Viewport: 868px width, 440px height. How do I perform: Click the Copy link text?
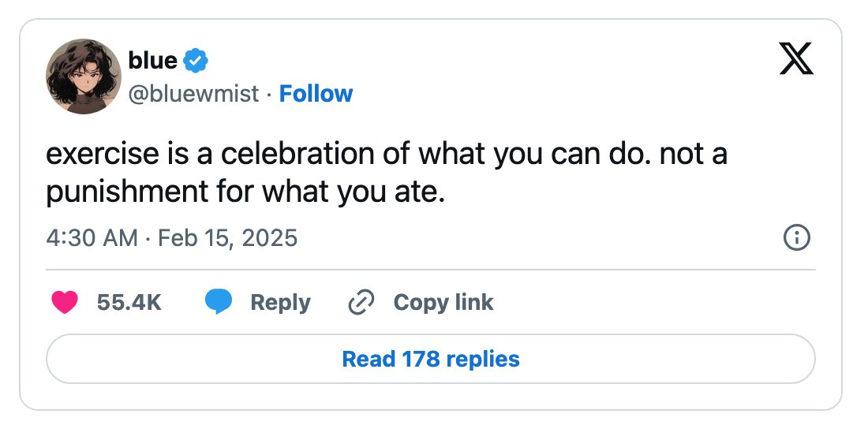(443, 302)
